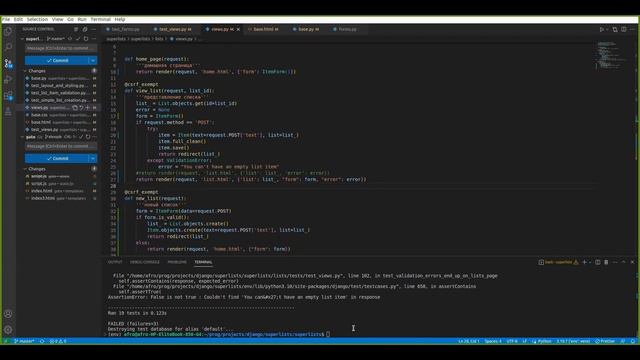640x360 pixels.
Task: Click the refresh icon in the gate repository header
Action: point(88,137)
